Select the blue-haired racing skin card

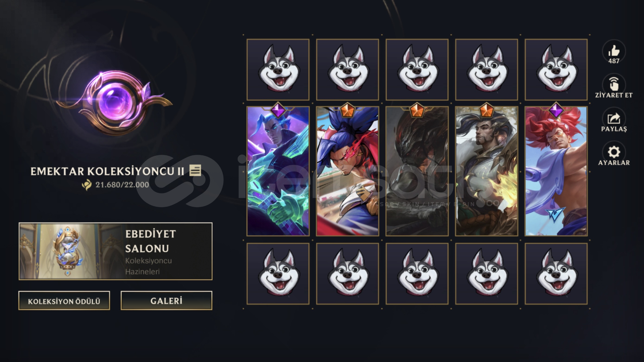click(x=347, y=171)
